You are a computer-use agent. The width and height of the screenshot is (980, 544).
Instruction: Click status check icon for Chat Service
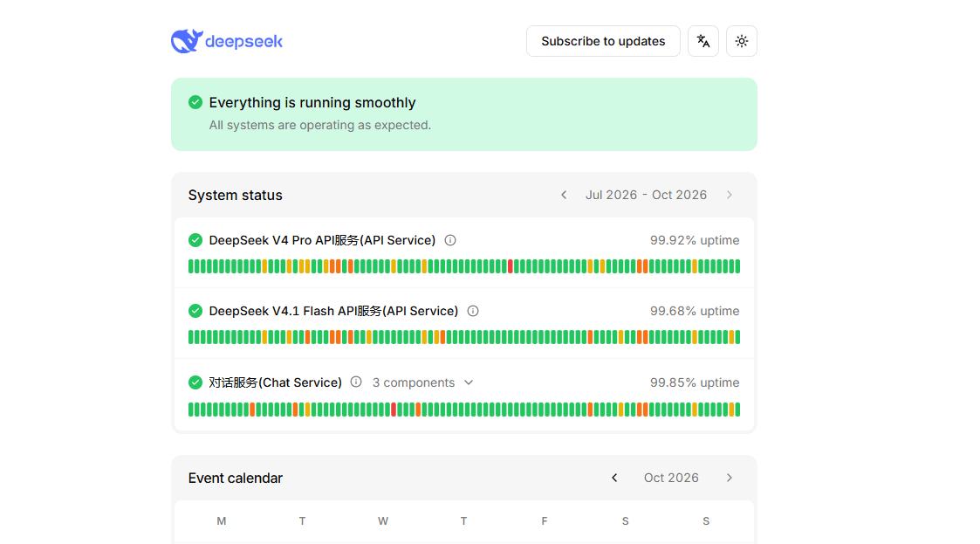pyautogui.click(x=195, y=382)
